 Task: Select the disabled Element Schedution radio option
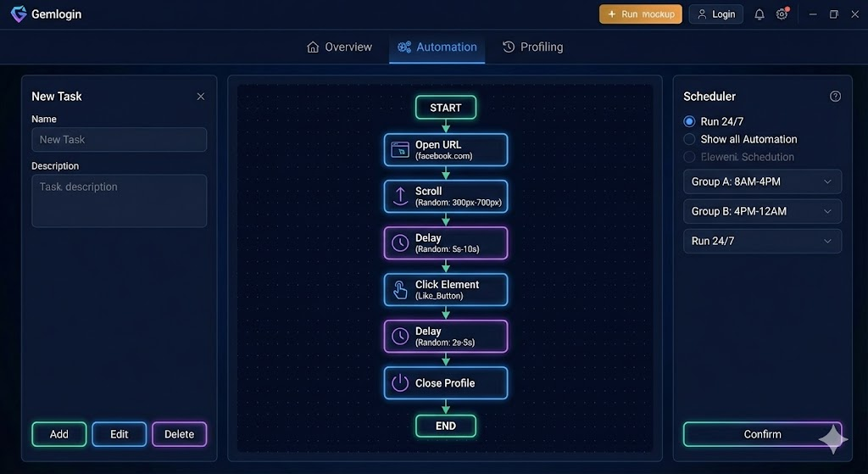click(689, 157)
